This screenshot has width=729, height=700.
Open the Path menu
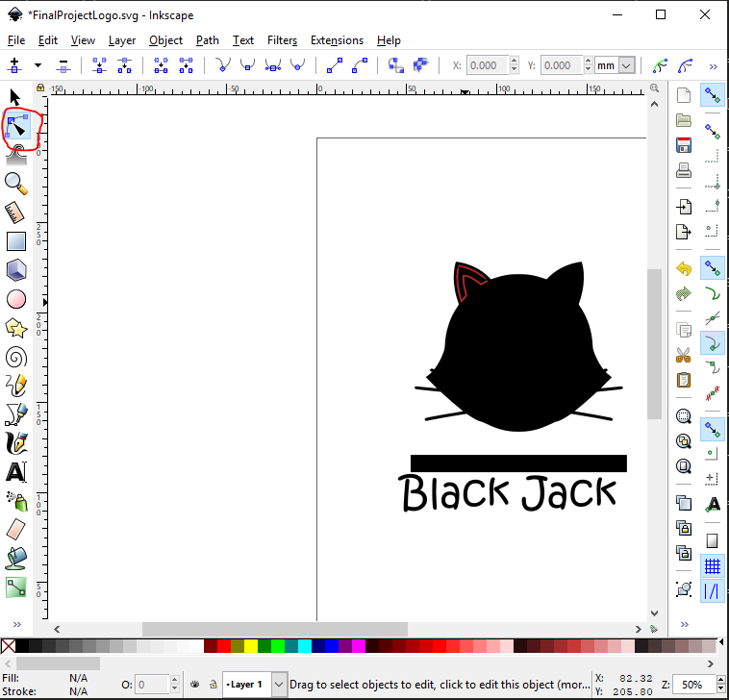[x=208, y=40]
